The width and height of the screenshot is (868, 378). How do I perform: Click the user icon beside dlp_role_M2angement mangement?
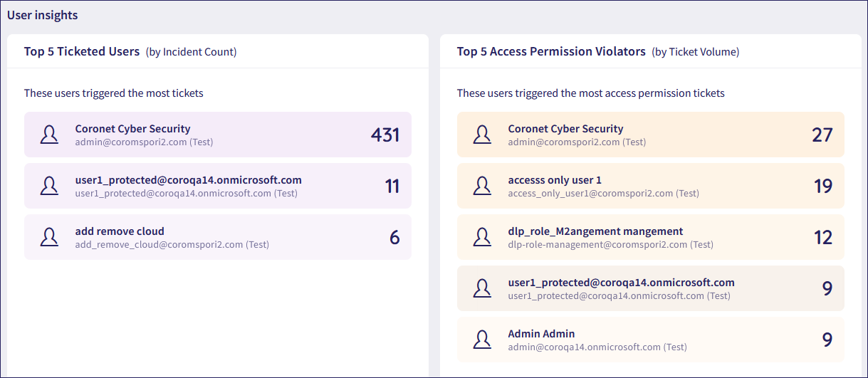[482, 237]
